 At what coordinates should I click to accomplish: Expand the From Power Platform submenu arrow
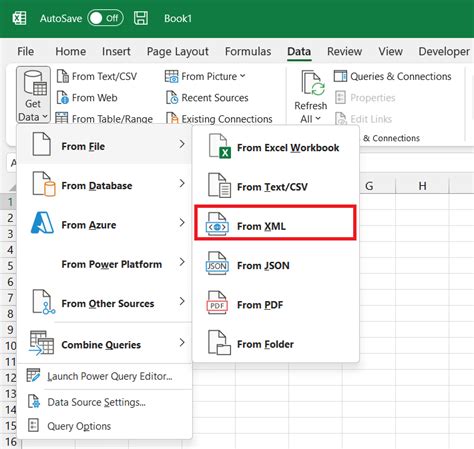[182, 262]
